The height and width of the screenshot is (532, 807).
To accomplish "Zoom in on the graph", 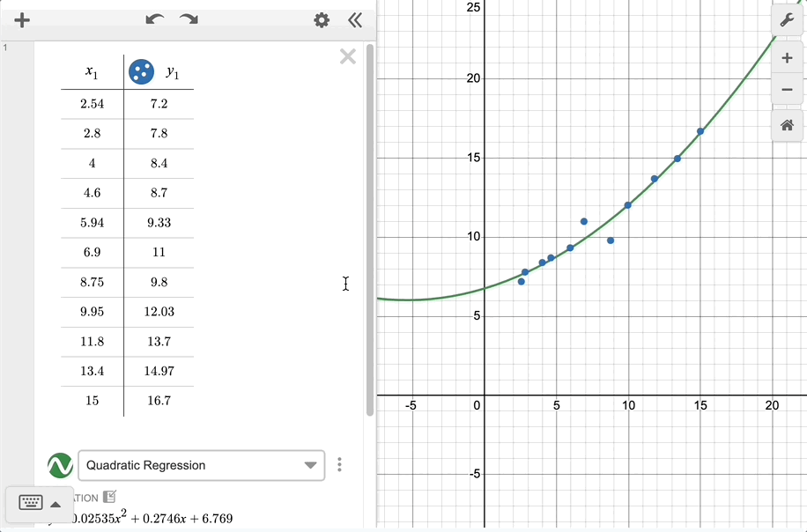I will tap(787, 59).
